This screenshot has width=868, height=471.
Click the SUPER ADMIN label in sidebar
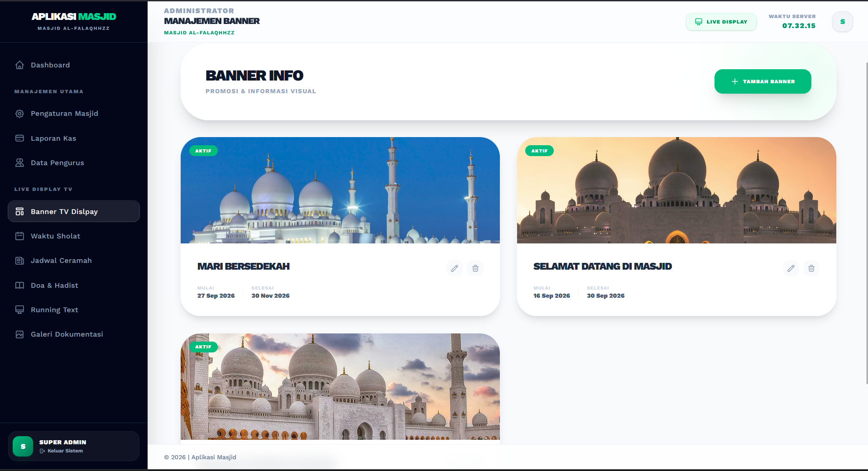pyautogui.click(x=62, y=442)
